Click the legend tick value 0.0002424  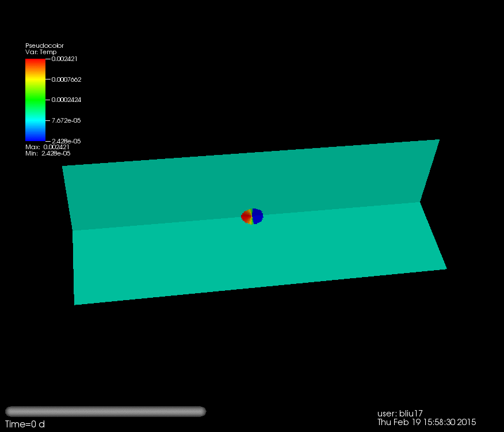tap(66, 100)
